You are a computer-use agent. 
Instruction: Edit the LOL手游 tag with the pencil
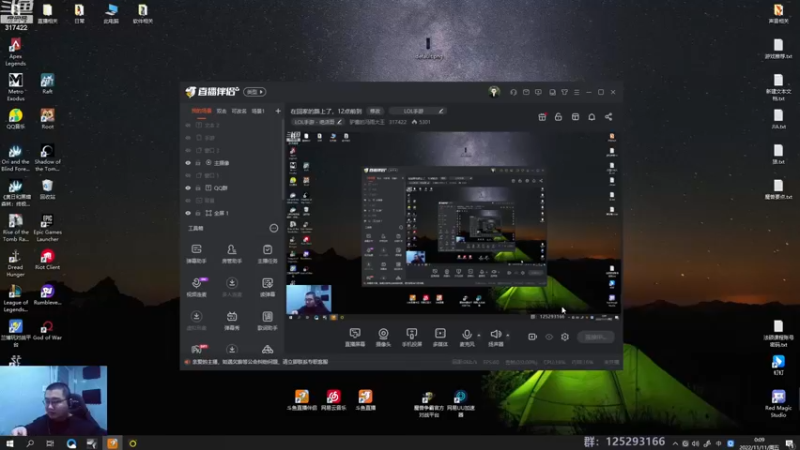pos(441,111)
